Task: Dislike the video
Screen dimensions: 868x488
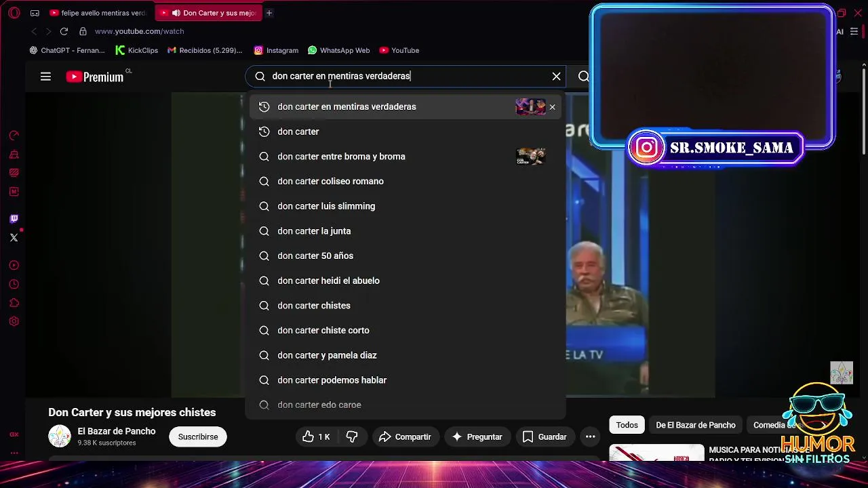Action: pyautogui.click(x=352, y=437)
